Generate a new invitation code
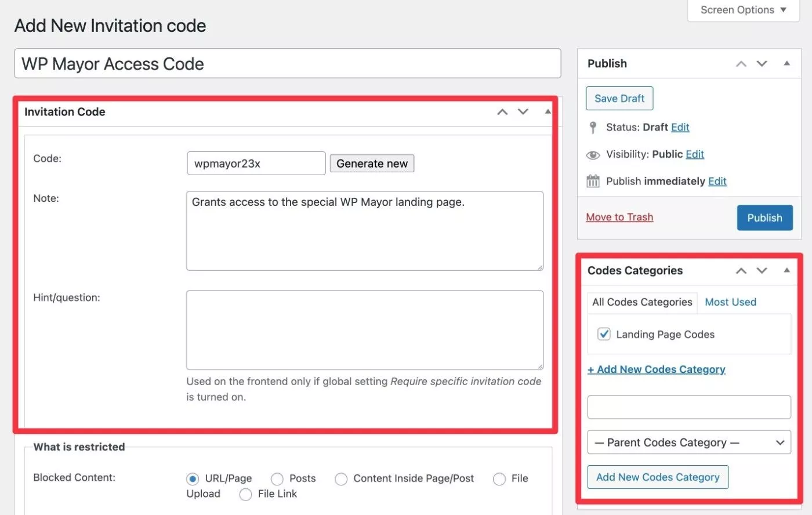812x515 pixels. 372,164
